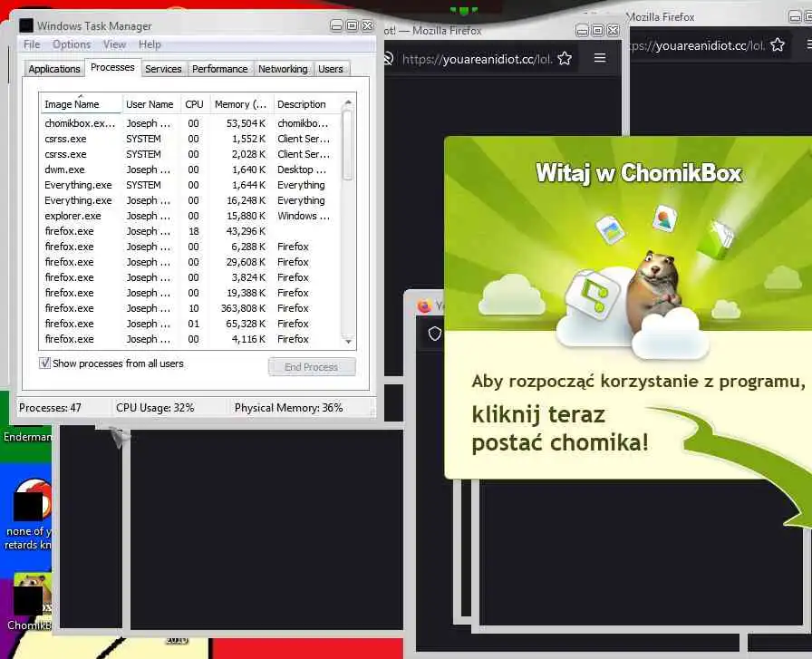The image size is (812, 659).
Task: Select csrs.exe row using 2,028 K
Action: (190, 154)
